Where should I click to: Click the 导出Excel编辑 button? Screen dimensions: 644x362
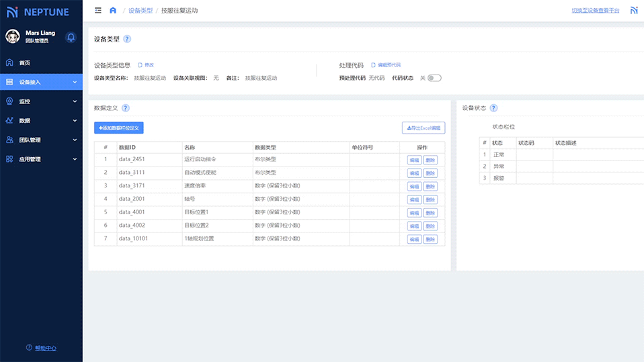pyautogui.click(x=423, y=128)
